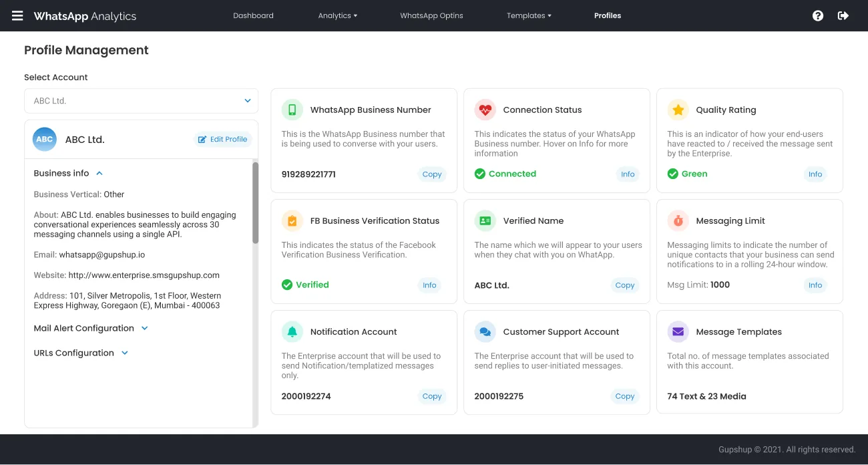Collapse the Business info section
This screenshot has width=868, height=465.
(68, 173)
